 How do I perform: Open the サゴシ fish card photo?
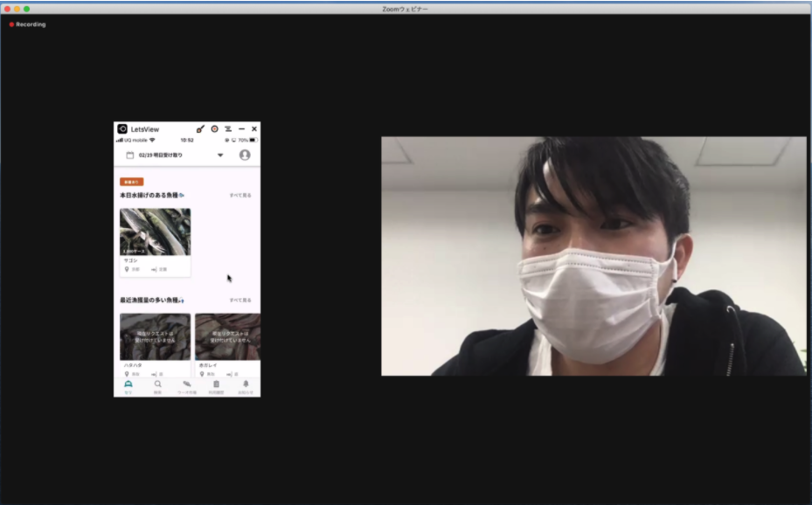(x=156, y=232)
